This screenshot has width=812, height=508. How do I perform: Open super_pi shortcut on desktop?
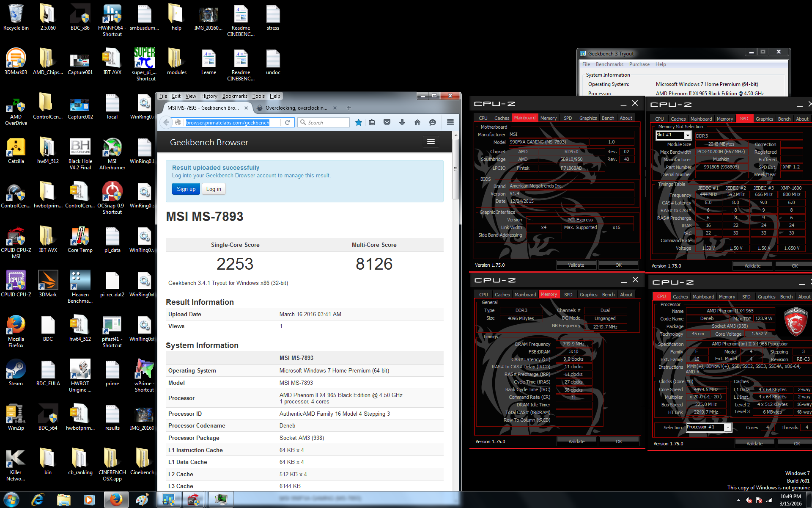point(144,64)
